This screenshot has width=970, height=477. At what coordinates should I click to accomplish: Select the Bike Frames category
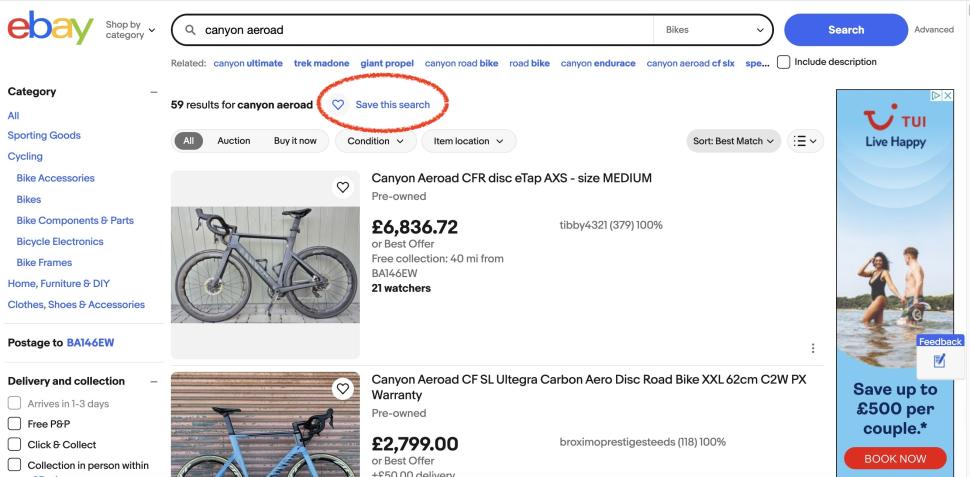coord(45,262)
